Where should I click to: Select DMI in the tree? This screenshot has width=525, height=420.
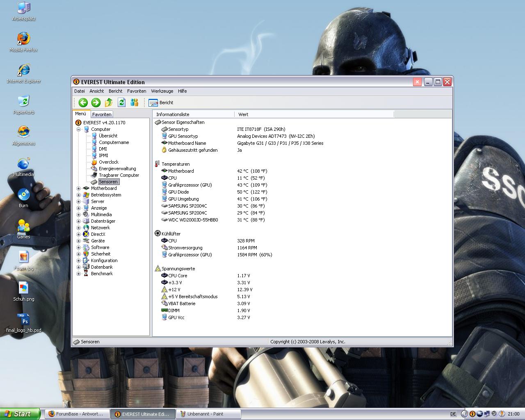point(103,149)
